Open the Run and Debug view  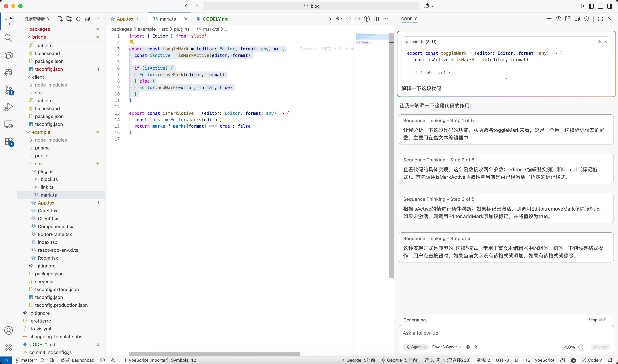[x=8, y=107]
